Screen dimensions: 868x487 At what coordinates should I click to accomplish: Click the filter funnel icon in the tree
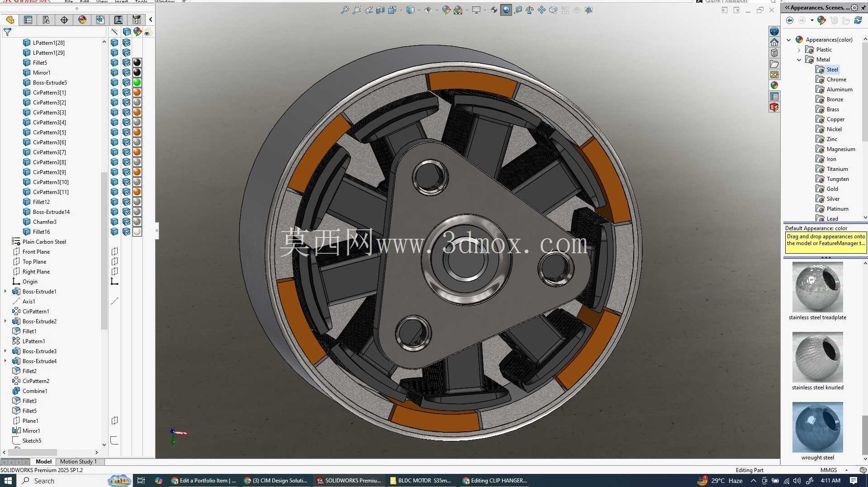coord(7,32)
